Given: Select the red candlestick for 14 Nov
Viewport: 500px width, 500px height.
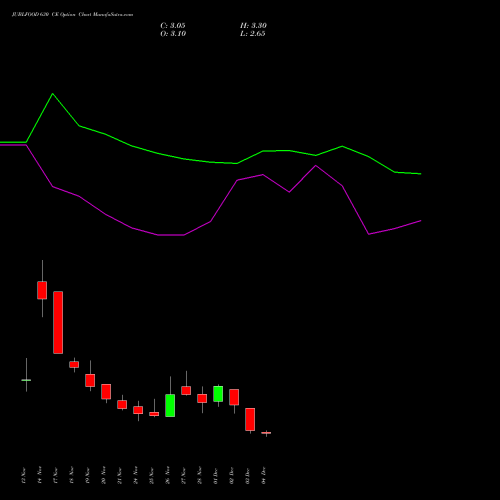Looking at the screenshot, I should pyautogui.click(x=42, y=290).
